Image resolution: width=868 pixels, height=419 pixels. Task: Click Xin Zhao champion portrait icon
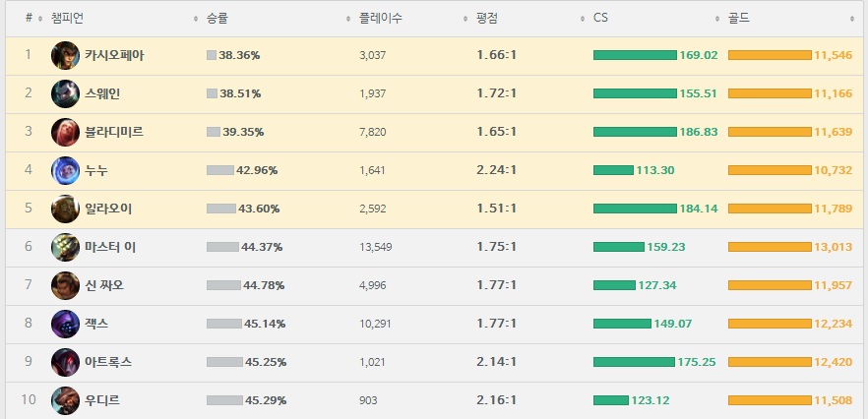click(65, 285)
